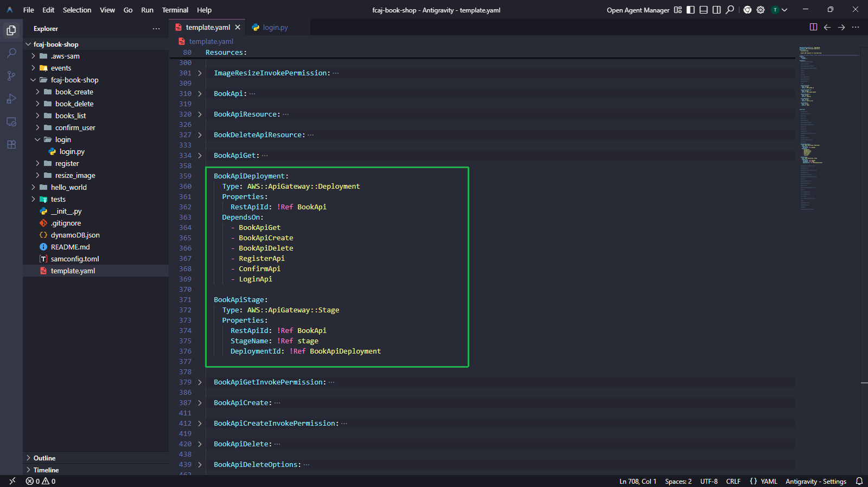868x487 pixels.
Task: Open the Selection menu
Action: 77,10
